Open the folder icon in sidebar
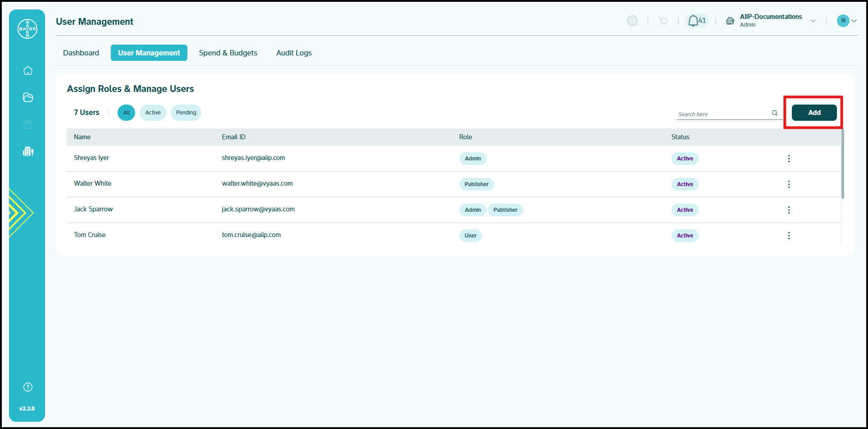Image resolution: width=868 pixels, height=429 pixels. (28, 97)
